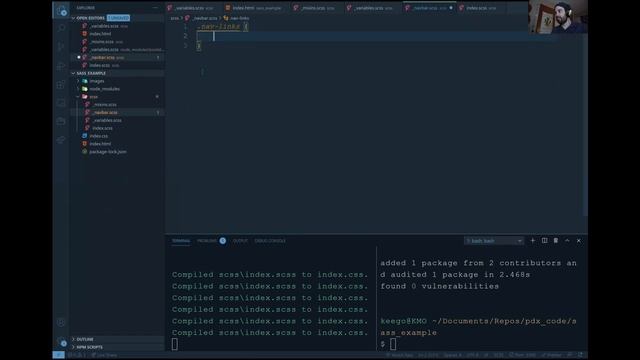
Task: Open the Accounts icon in the activity bar
Action: pos(61,322)
